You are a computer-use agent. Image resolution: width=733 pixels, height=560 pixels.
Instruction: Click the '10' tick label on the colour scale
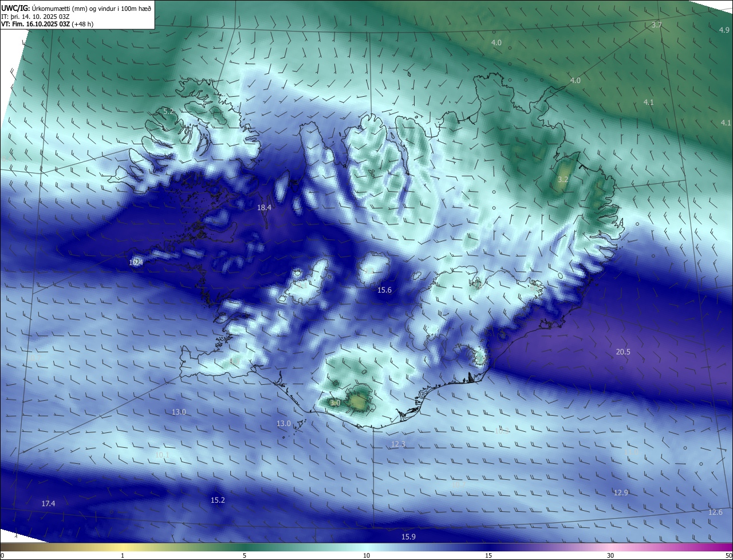(366, 555)
